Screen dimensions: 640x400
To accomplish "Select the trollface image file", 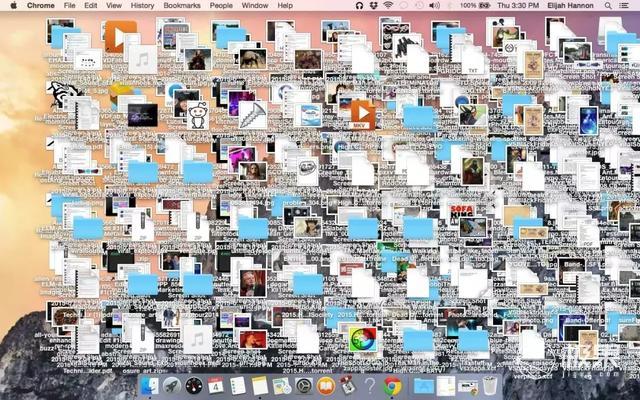I will 307,170.
